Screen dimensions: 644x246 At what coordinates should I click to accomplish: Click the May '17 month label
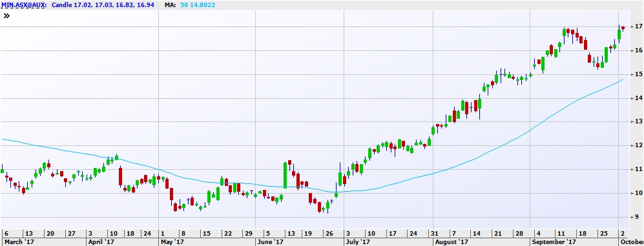pyautogui.click(x=172, y=241)
